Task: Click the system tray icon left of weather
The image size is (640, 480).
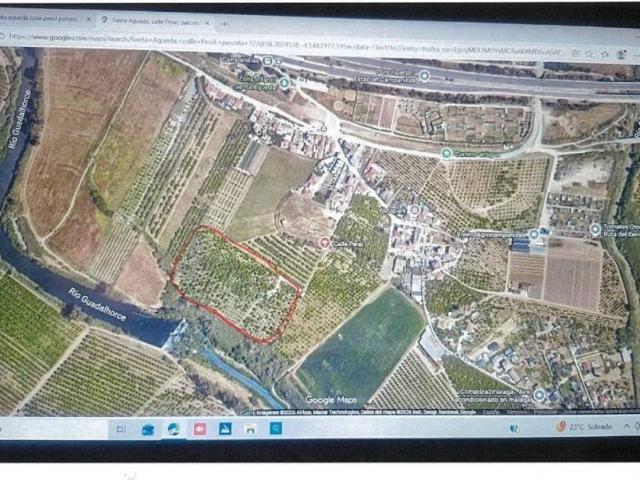Action: point(514,428)
